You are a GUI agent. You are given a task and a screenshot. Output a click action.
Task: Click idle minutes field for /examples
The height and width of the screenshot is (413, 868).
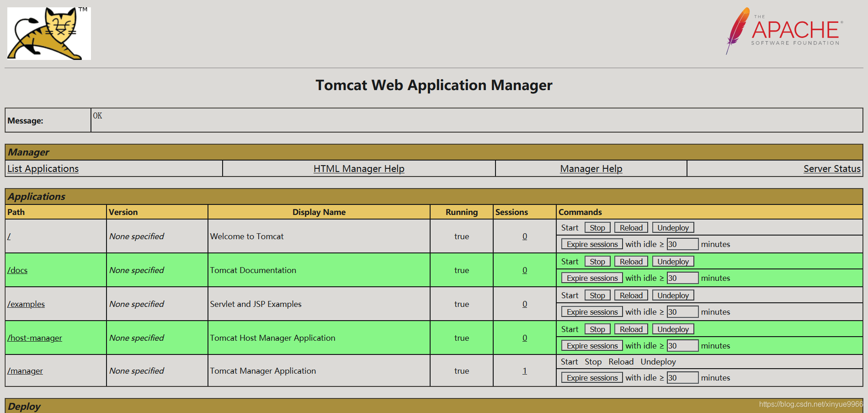(x=682, y=312)
